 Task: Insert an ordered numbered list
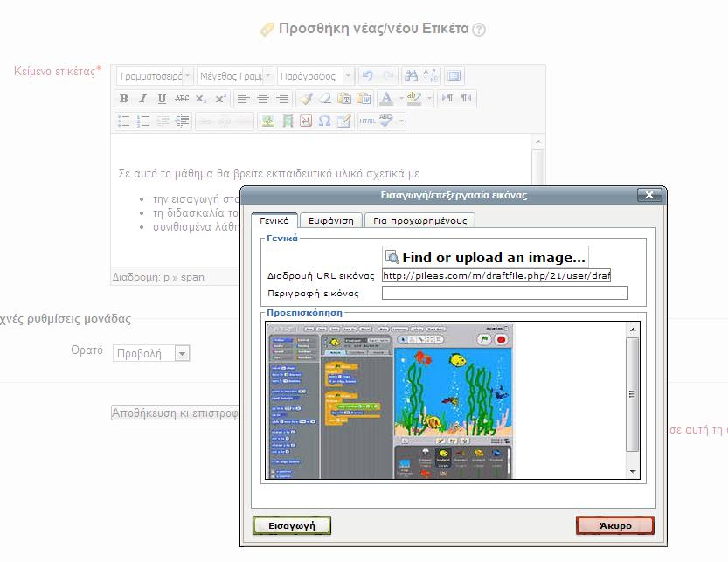point(143,121)
